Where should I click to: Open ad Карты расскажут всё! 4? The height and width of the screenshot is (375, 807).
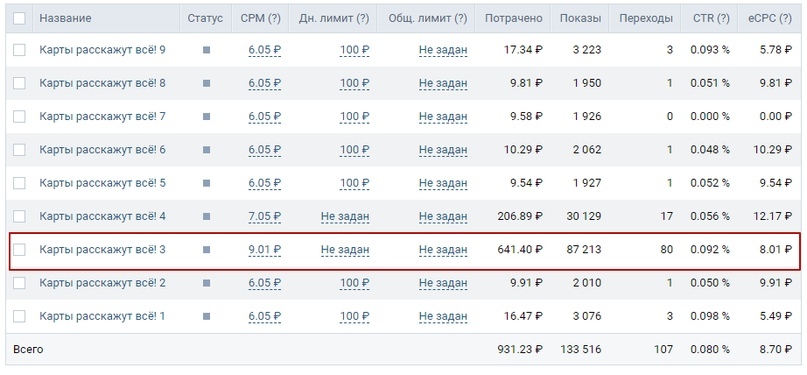tap(102, 217)
